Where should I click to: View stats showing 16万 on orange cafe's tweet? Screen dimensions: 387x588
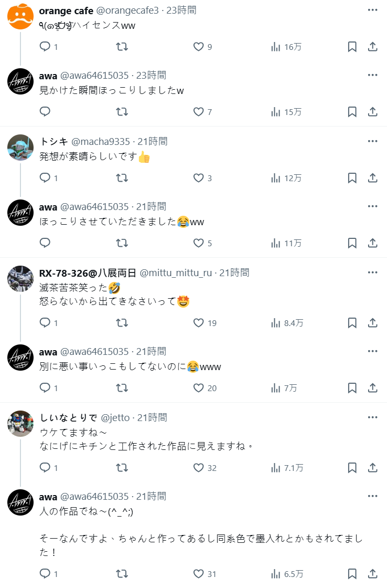click(286, 47)
